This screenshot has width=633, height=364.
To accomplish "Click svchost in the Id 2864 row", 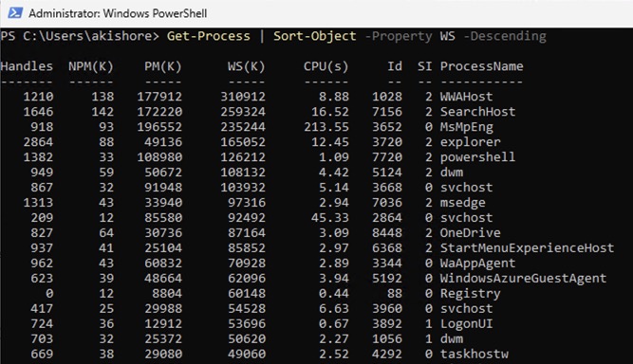I will 466,218.
